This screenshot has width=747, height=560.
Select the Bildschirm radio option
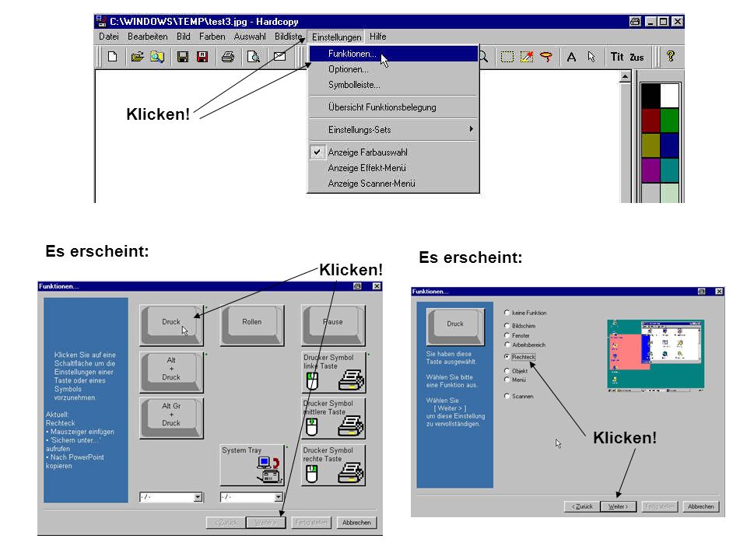pos(507,326)
